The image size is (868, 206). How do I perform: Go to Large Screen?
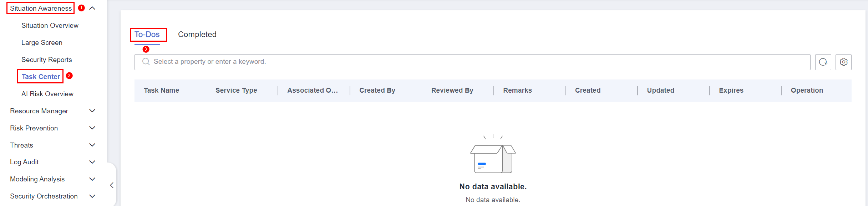click(42, 43)
